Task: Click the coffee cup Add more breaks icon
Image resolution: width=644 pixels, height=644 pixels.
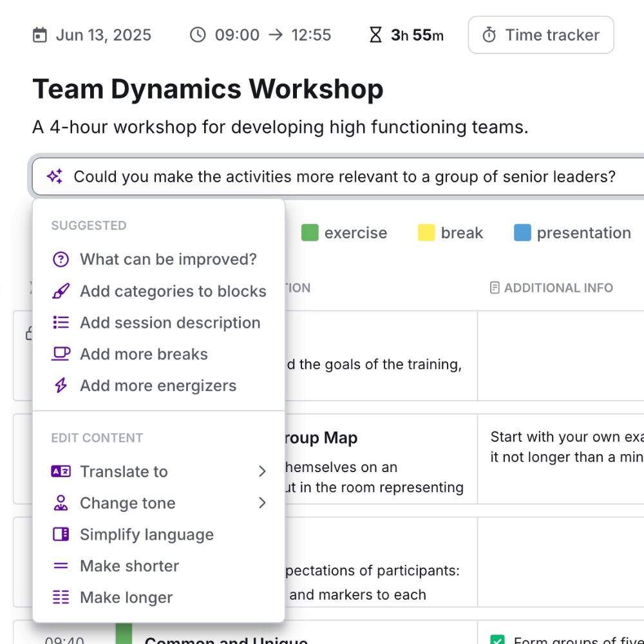Action: [x=61, y=354]
